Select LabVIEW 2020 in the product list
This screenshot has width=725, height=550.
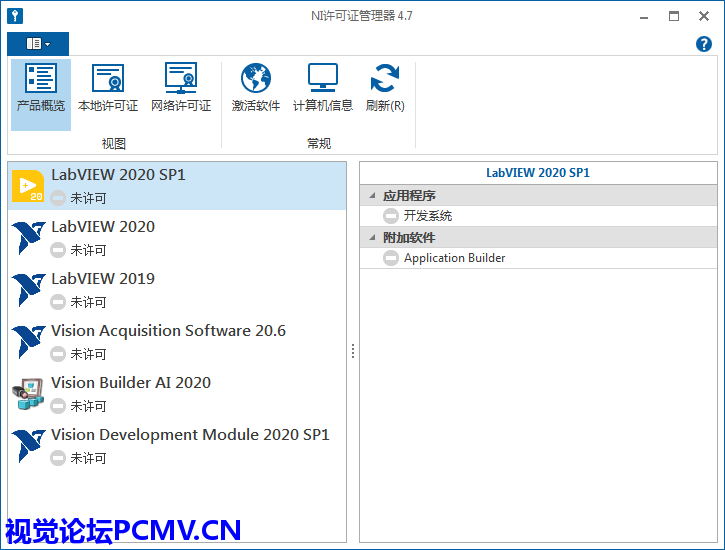tap(103, 227)
